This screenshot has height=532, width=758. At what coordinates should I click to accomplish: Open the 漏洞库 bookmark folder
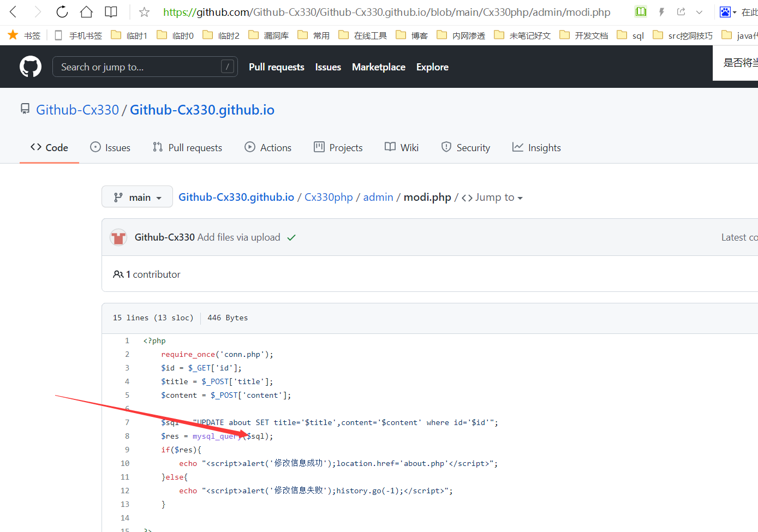268,35
